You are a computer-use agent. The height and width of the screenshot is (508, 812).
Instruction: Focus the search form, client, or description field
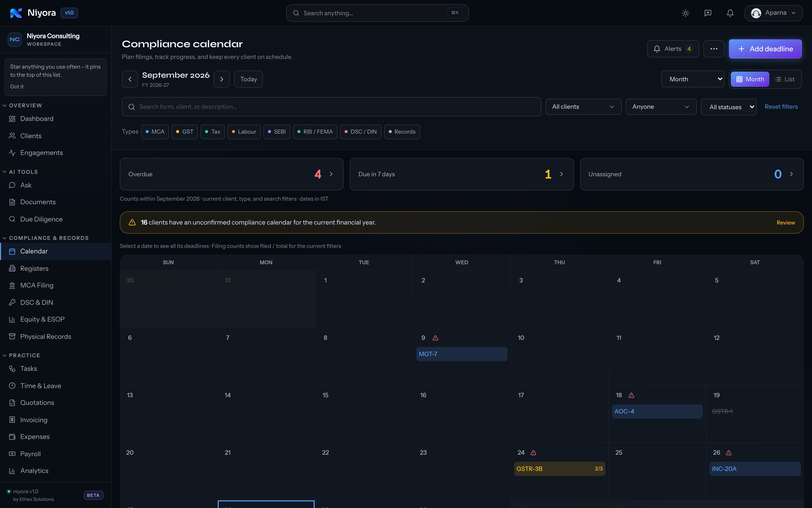tap(331, 106)
